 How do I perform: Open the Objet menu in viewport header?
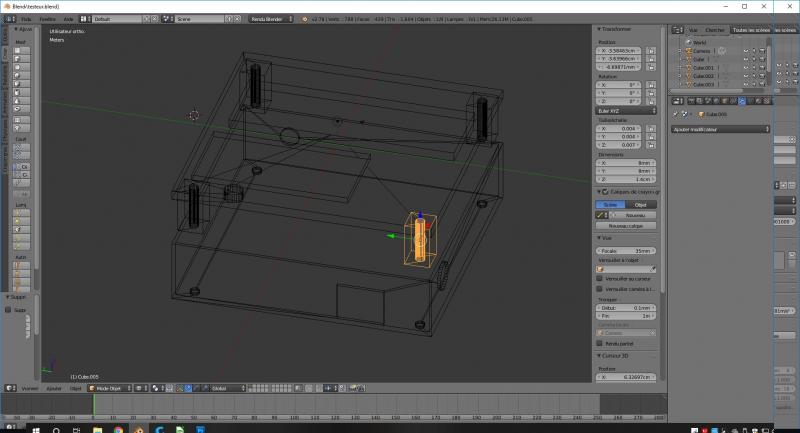[x=75, y=388]
